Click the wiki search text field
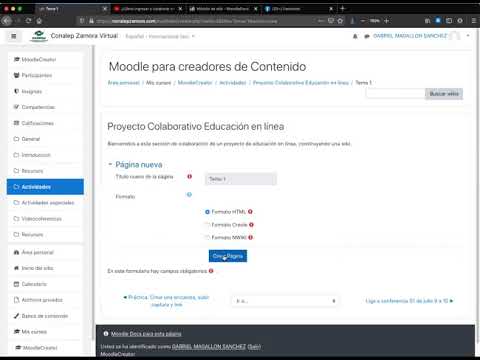The width and height of the screenshot is (480, 360). pos(396,94)
